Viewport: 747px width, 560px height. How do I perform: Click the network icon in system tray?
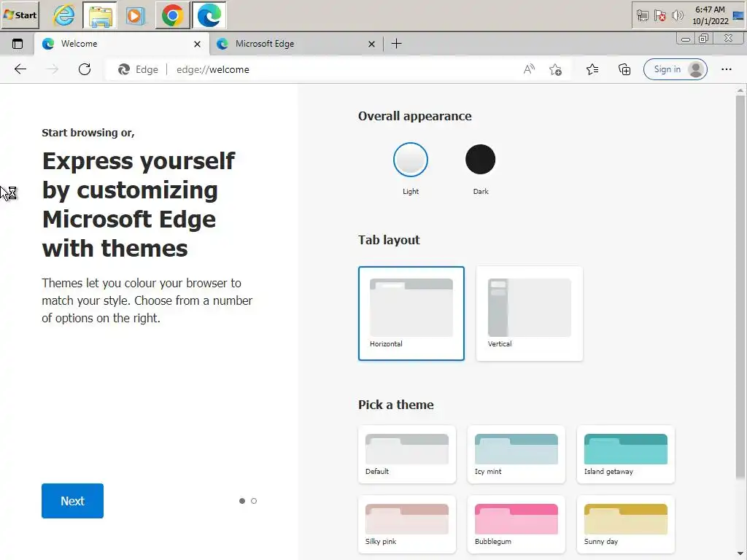pos(642,16)
